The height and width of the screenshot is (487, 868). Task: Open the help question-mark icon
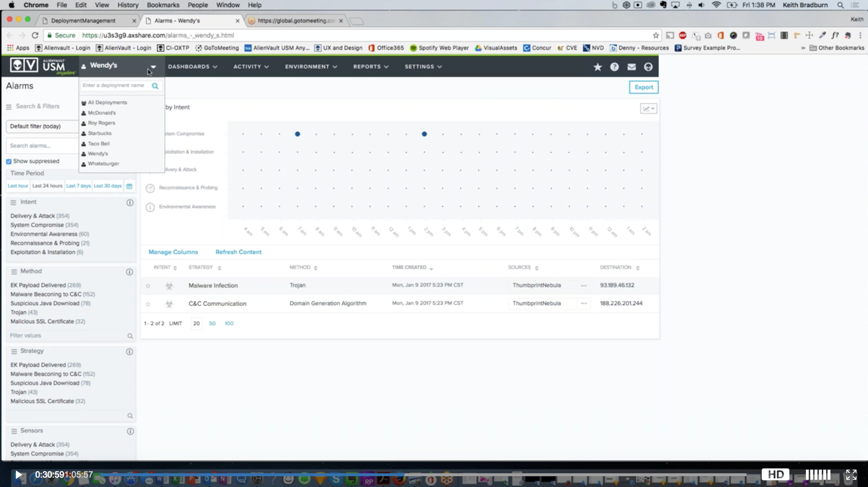tap(614, 67)
